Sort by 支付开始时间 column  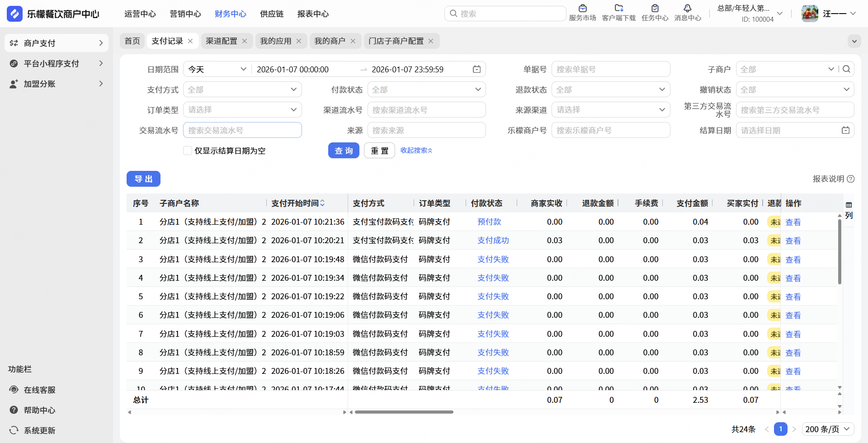322,203
